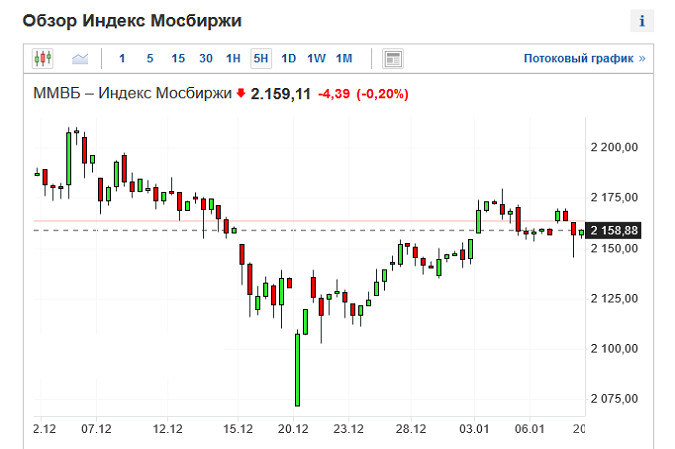Click the ММВБ – Индекс Мосбиржи title
This screenshot has height=449, width=675.
(133, 93)
